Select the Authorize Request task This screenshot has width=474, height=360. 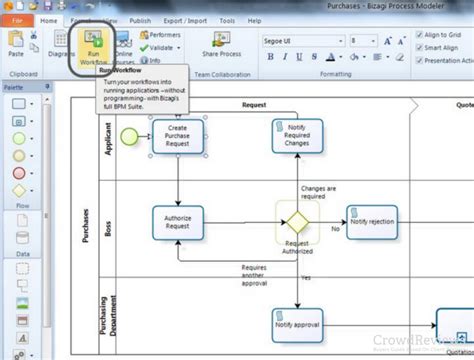coord(178,222)
